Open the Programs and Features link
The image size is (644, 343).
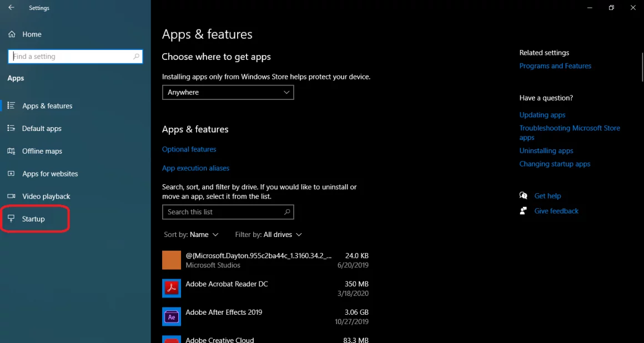tap(555, 66)
